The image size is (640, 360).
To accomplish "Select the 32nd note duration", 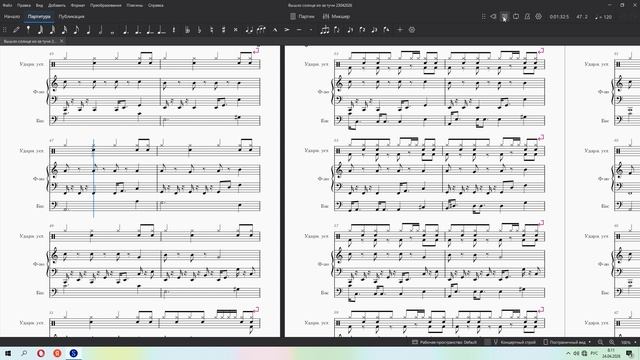I will coord(52,29).
